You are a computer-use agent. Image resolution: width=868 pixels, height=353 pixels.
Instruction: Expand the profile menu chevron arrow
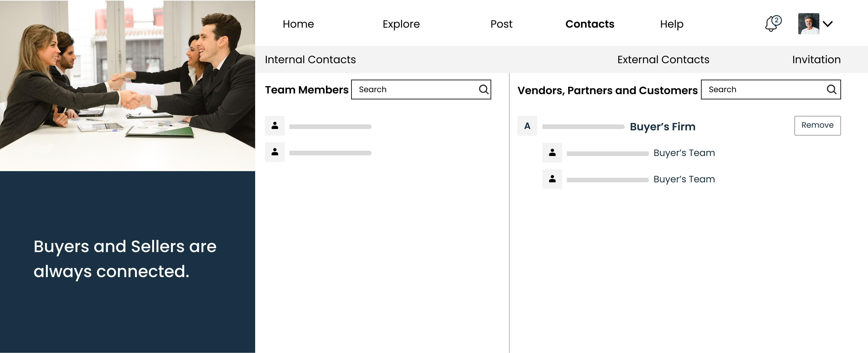tap(828, 24)
